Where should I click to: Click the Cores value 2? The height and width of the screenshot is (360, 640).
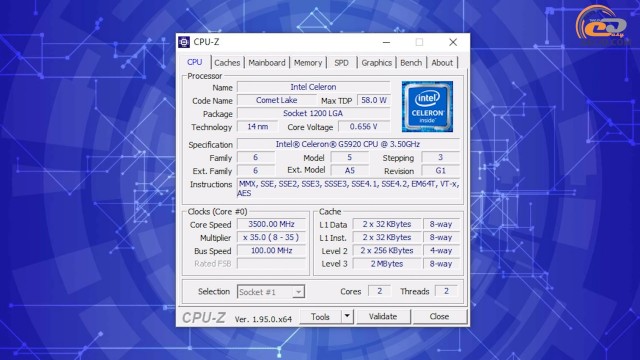(380, 291)
